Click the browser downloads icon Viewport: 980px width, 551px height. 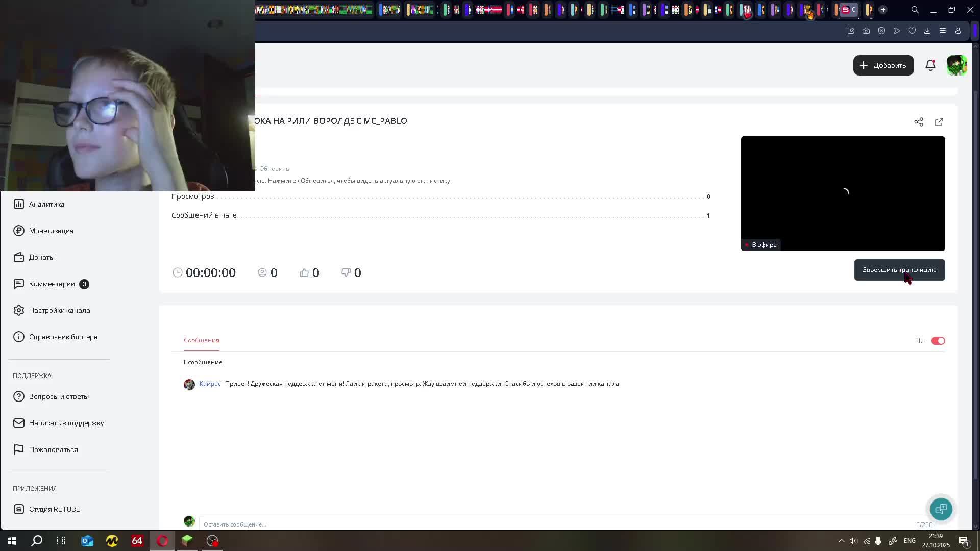927,31
